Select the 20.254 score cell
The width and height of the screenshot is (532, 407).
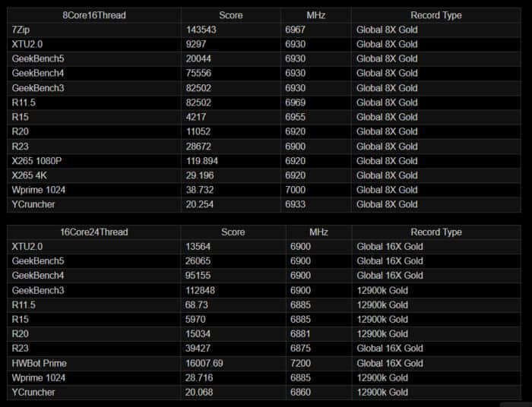199,204
